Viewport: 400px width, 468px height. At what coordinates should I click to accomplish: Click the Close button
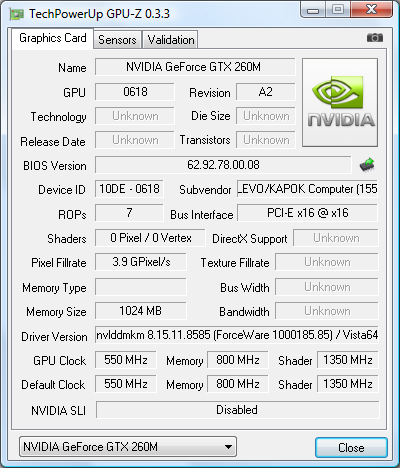[x=351, y=448]
